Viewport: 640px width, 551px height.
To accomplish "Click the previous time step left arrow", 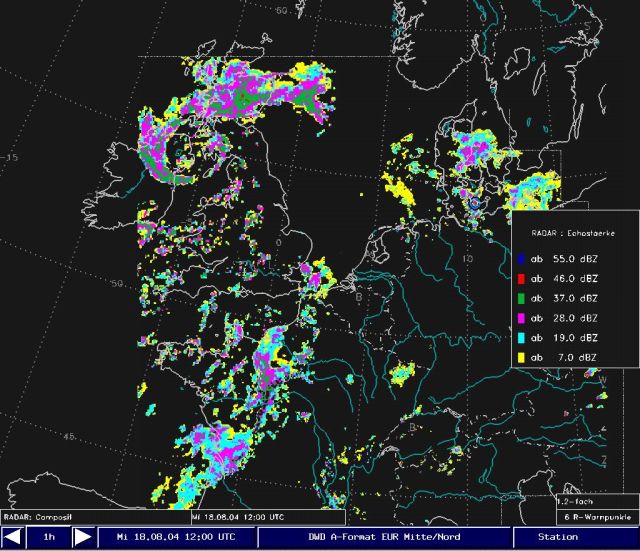I will 13,538.
